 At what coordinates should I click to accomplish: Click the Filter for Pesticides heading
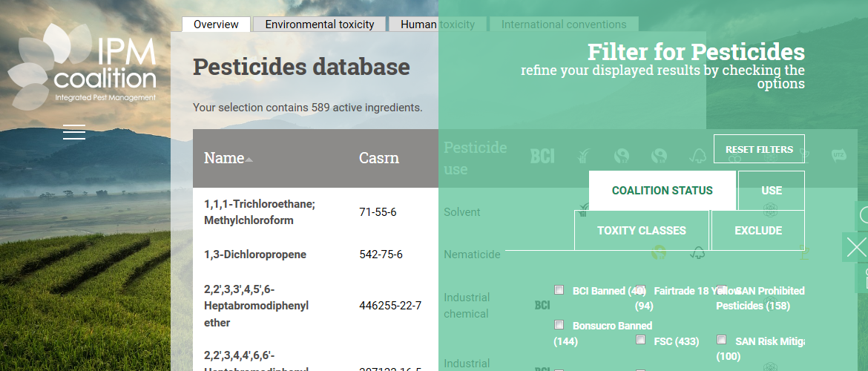696,52
